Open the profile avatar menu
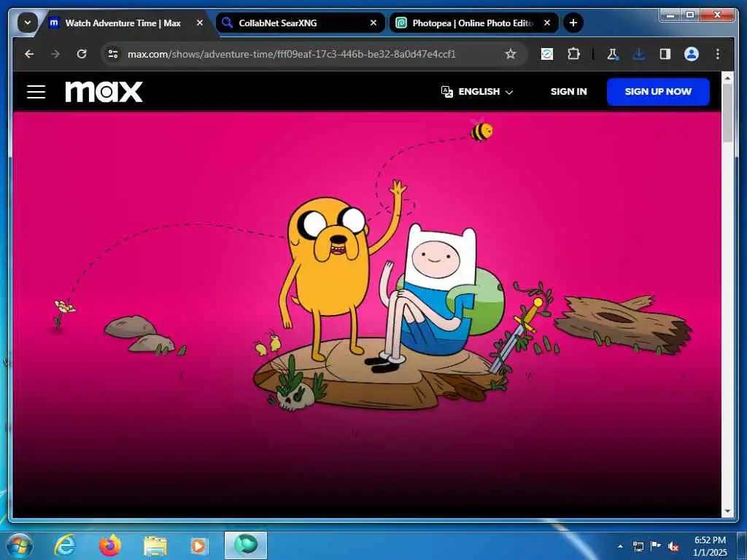Viewport: 747px width, 560px height. tap(692, 54)
